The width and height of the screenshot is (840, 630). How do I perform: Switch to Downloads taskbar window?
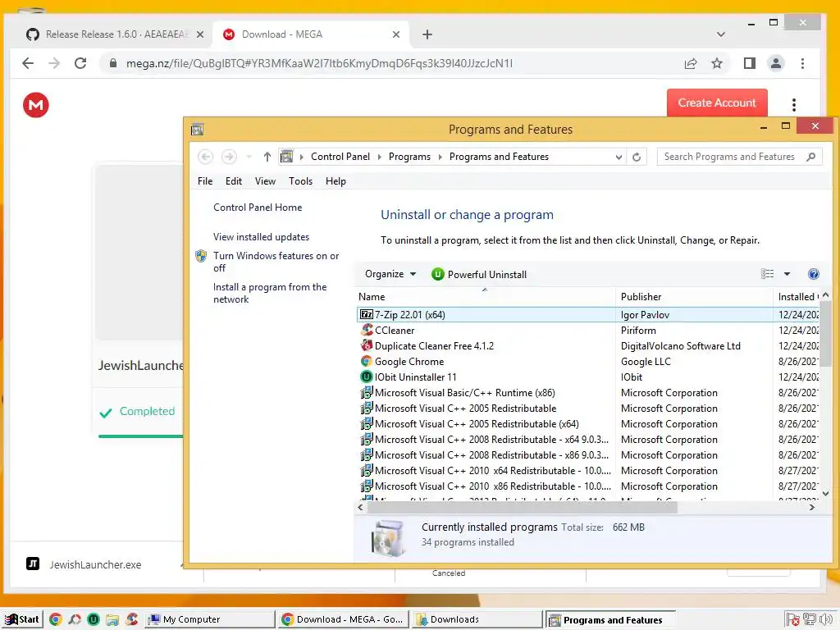point(477,619)
